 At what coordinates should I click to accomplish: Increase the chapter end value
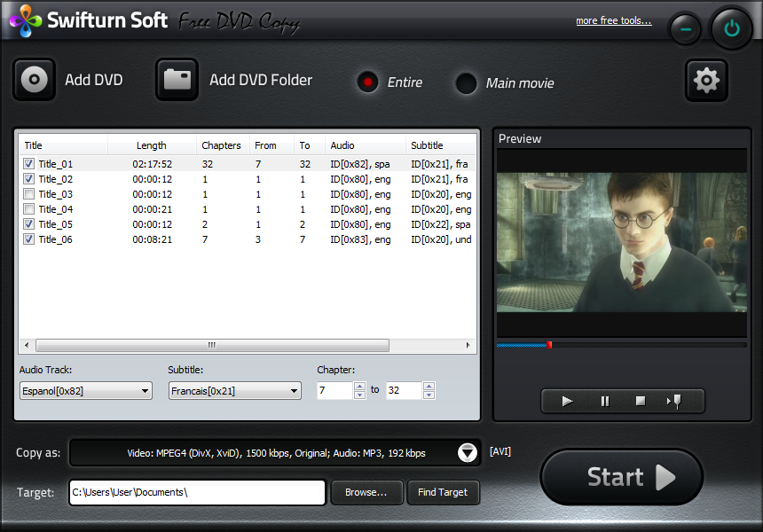pos(429,386)
